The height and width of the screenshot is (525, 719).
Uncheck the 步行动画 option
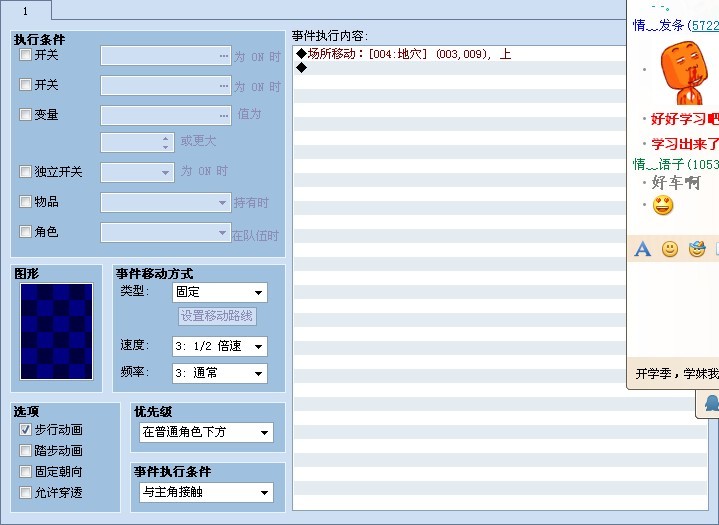tap(25, 430)
